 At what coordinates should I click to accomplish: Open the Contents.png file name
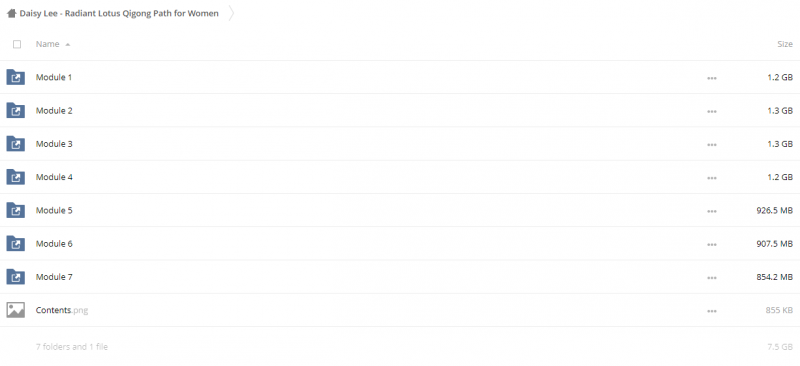coord(62,310)
